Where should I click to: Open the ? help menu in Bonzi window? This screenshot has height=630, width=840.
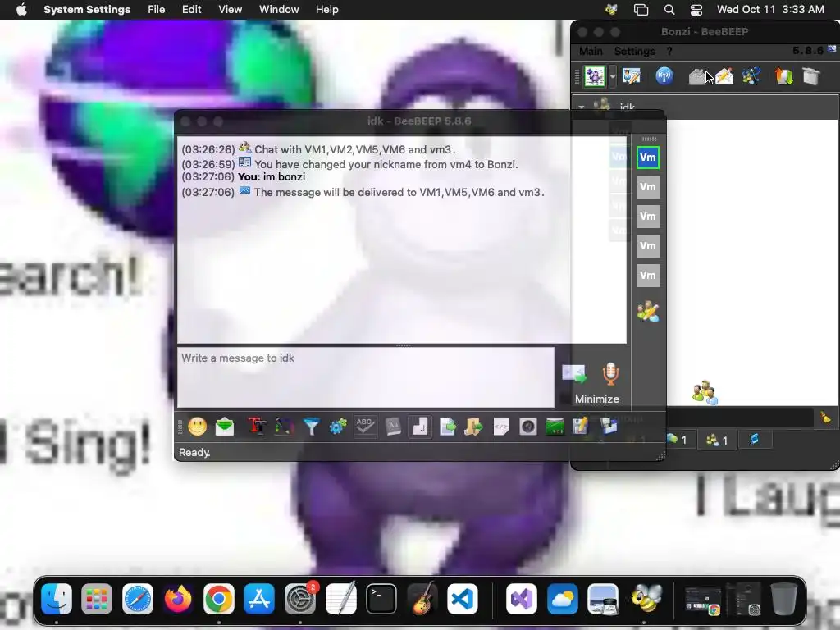click(x=669, y=51)
